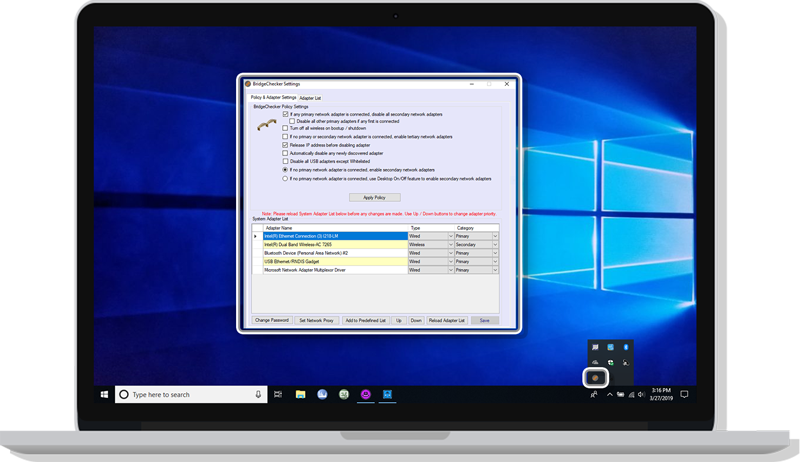Screen dimensions: 800x462
Task: Click the microphone icon in search box
Action: (258, 394)
